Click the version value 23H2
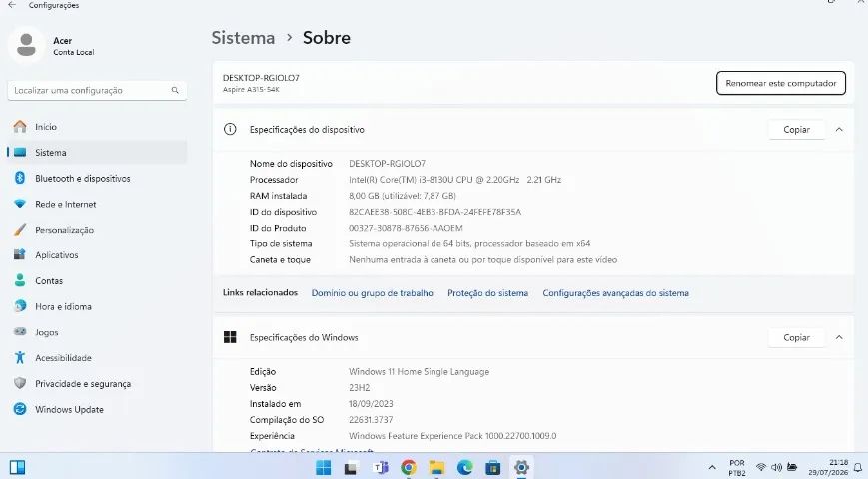The image size is (868, 479). tap(360, 388)
